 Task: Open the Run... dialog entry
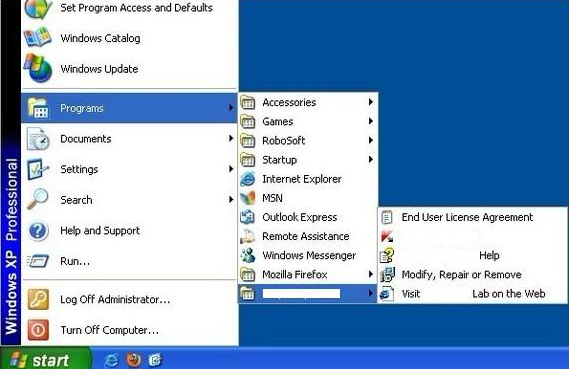pos(129,261)
